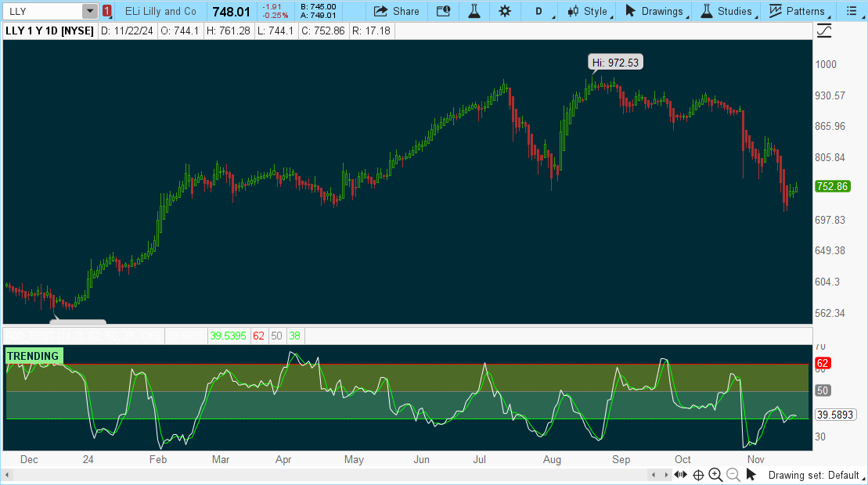The image size is (868, 485).
Task: Click the LLY symbol input field
Action: pyautogui.click(x=42, y=11)
